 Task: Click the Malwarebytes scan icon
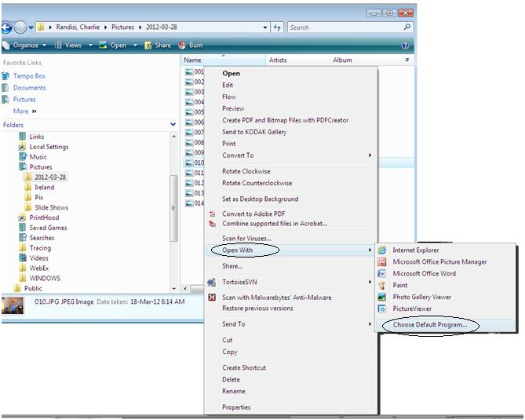click(211, 298)
